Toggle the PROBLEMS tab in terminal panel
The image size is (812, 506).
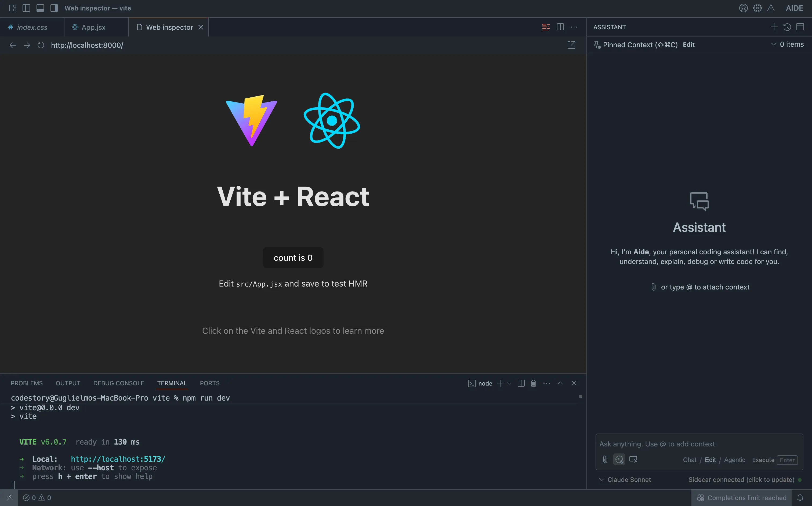coord(26,383)
